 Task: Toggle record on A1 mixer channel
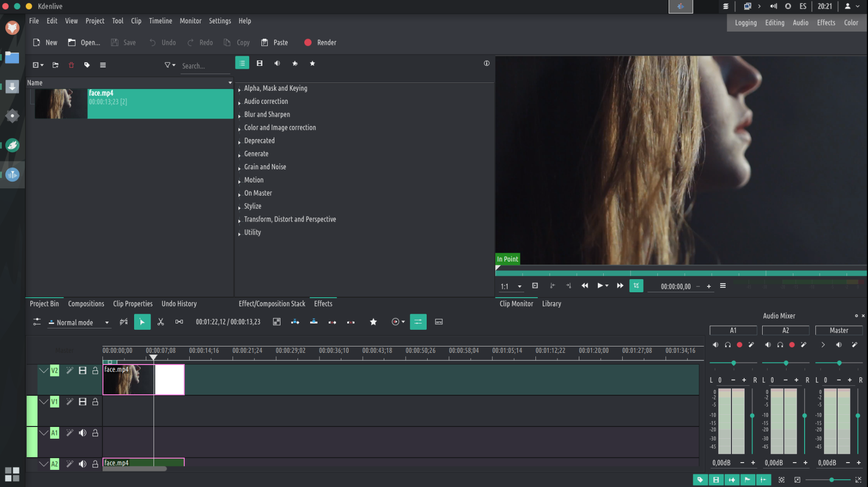pyautogui.click(x=739, y=345)
